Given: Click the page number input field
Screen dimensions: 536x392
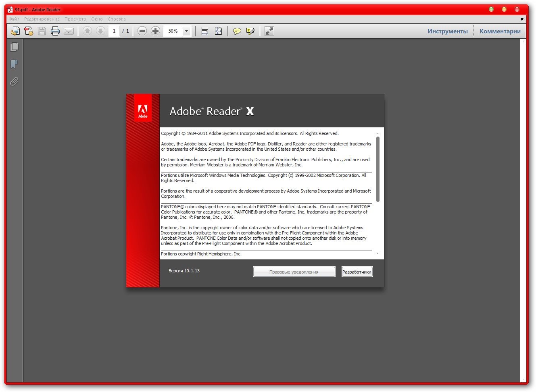Looking at the screenshot, I should pyautogui.click(x=114, y=31).
